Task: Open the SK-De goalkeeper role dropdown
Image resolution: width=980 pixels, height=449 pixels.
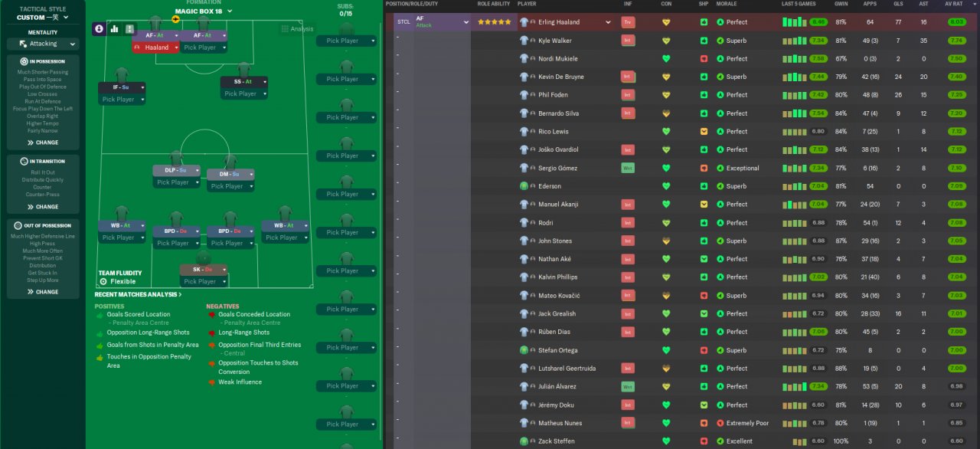Action: click(223, 270)
